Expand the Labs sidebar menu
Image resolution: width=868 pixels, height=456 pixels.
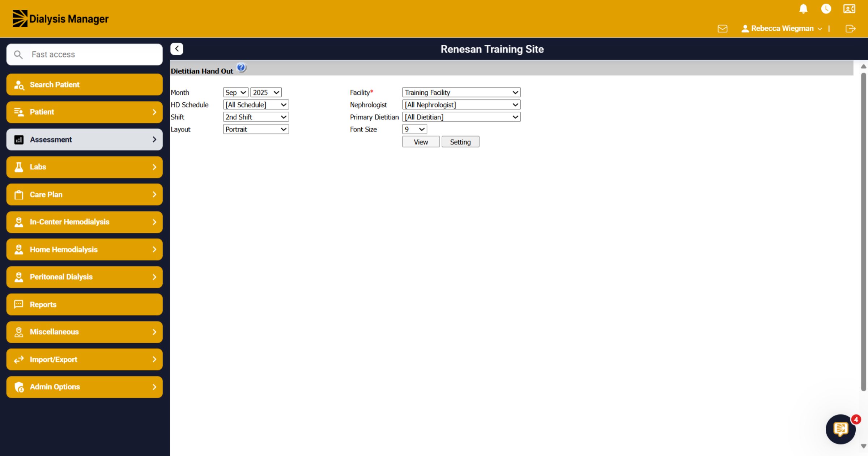(85, 167)
